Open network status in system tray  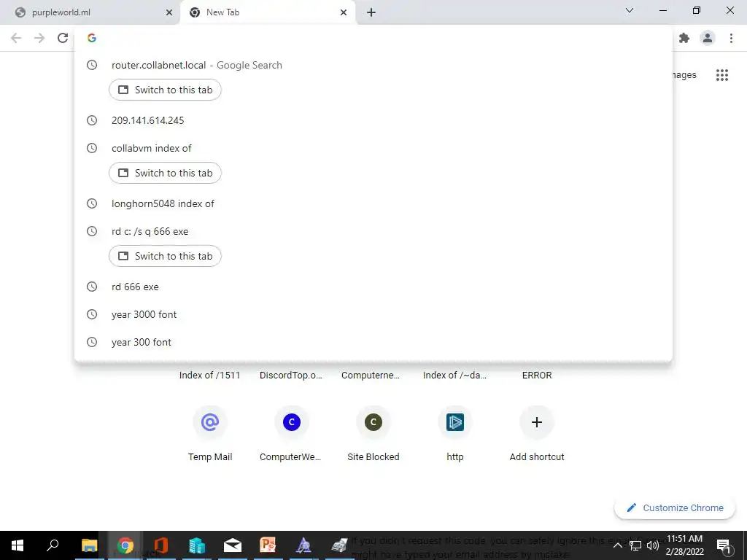point(635,545)
